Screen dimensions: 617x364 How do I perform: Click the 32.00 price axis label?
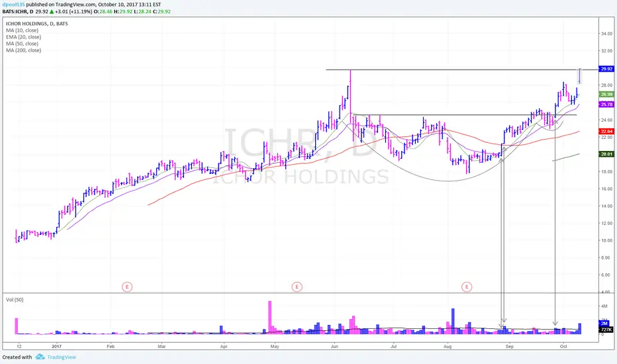click(x=606, y=51)
